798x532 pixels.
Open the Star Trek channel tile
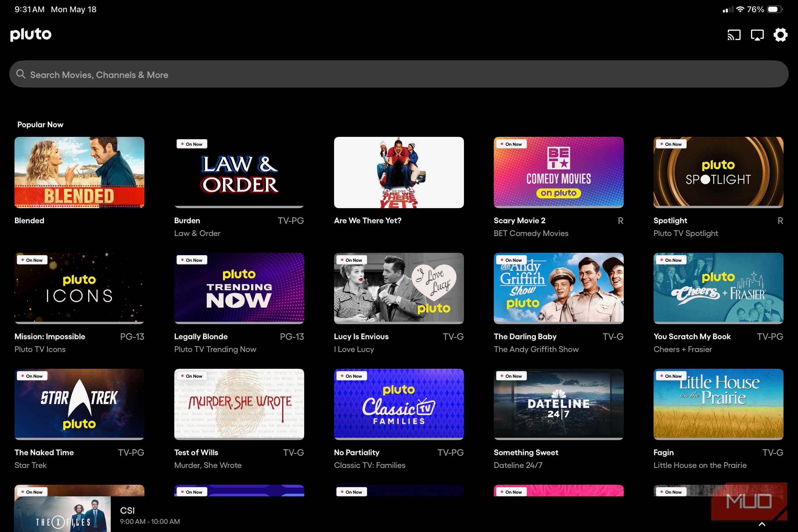tap(79, 404)
